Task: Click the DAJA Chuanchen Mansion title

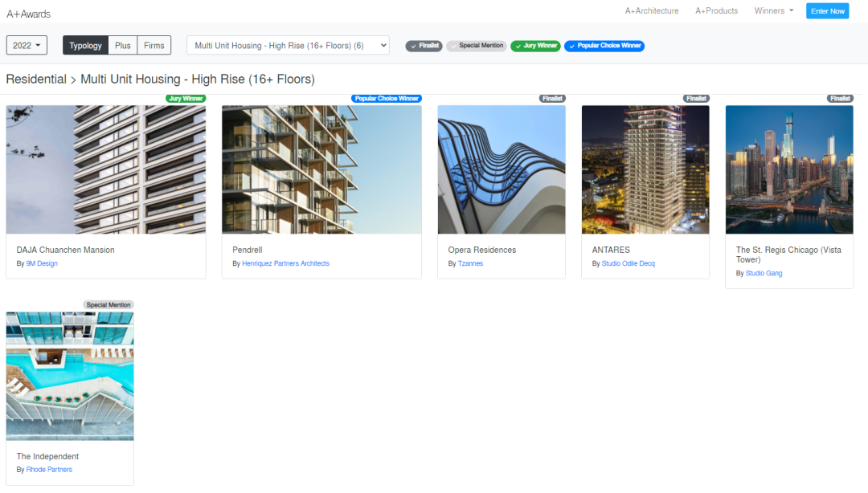Action: [x=66, y=250]
